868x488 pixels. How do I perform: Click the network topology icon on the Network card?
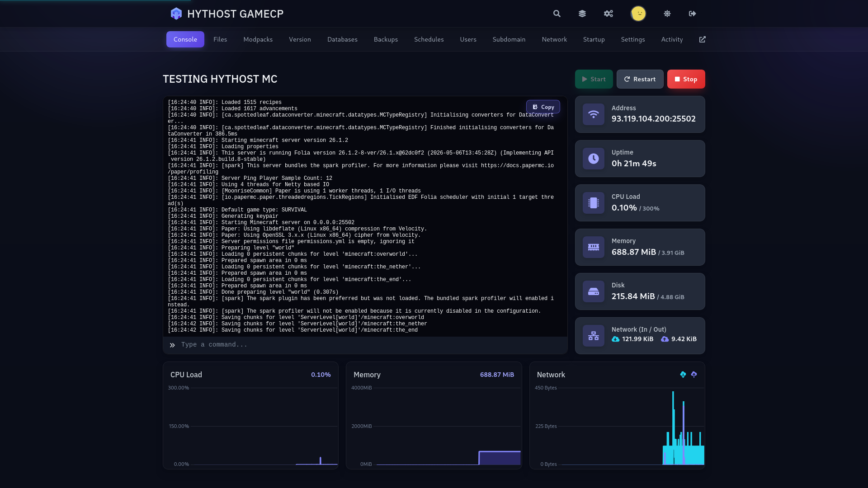[x=594, y=336]
